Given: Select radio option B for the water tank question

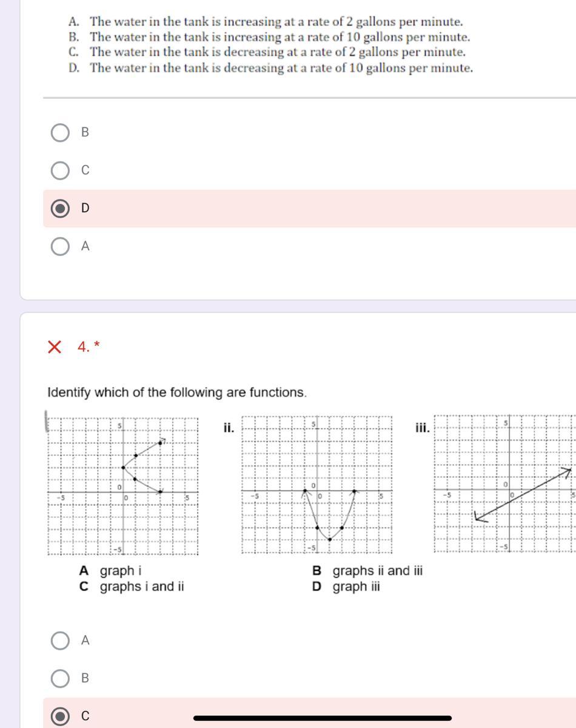Looking at the screenshot, I should [60, 132].
